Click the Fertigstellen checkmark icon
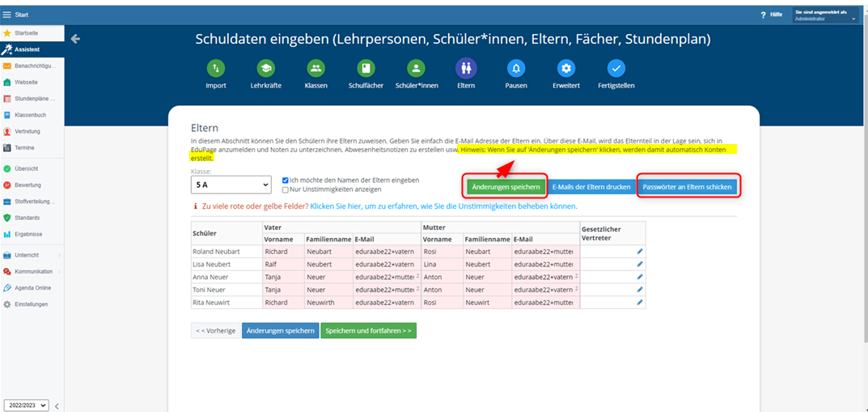 click(x=616, y=69)
